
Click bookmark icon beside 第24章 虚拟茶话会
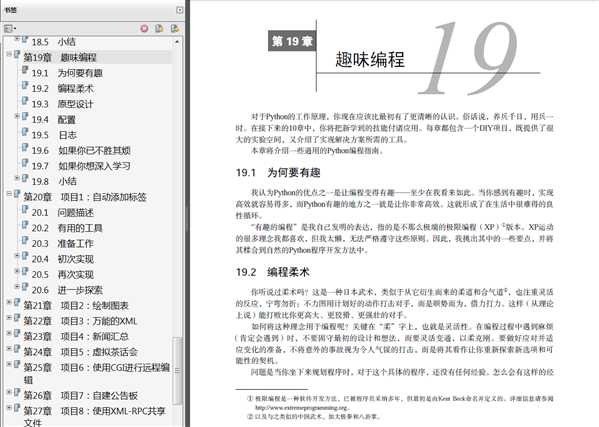click(17, 349)
